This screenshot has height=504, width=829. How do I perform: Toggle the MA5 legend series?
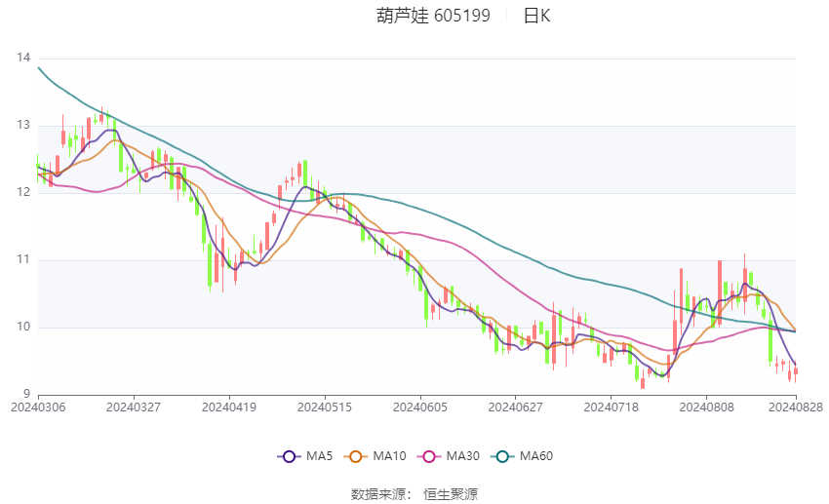pos(305,456)
